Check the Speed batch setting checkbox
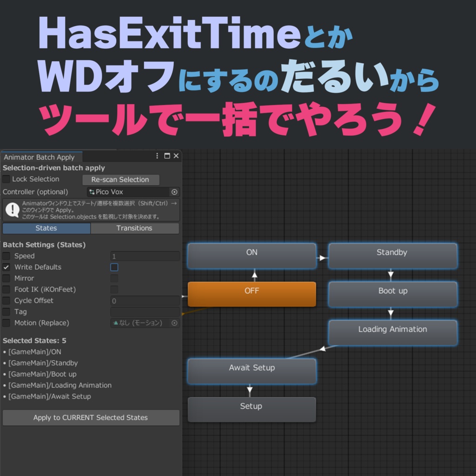The height and width of the screenshot is (476, 476). (x=6, y=256)
